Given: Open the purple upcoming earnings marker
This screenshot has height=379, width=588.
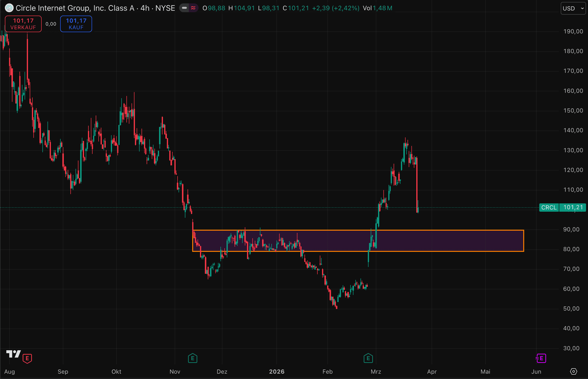Looking at the screenshot, I should [541, 358].
